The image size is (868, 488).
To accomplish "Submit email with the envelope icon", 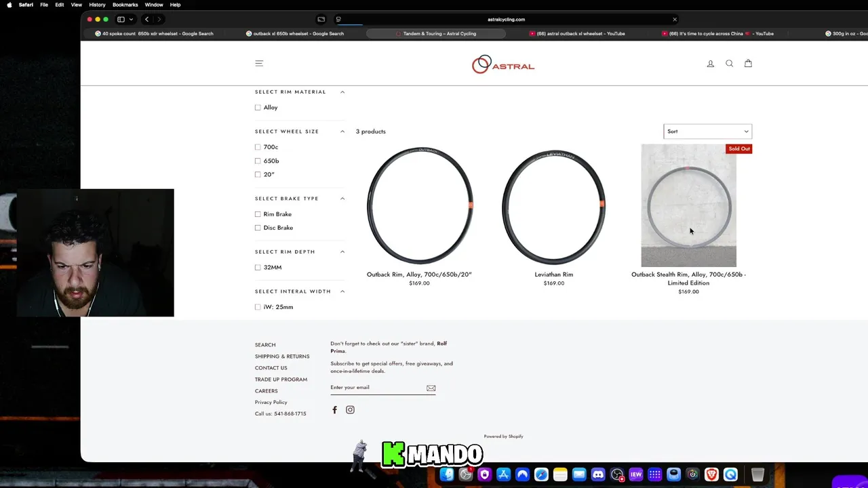I will (x=431, y=388).
